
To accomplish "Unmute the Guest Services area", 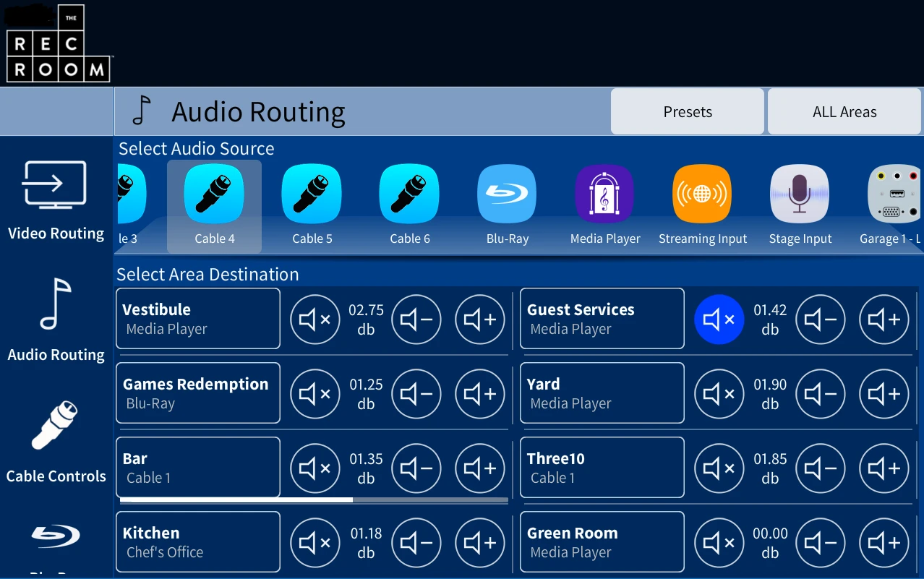I will click(719, 319).
